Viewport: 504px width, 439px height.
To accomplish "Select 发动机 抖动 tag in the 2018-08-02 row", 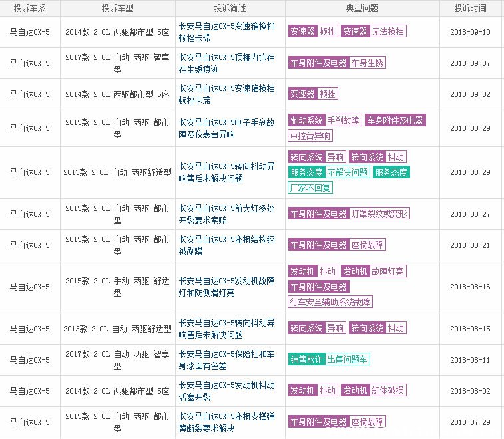I will (x=313, y=390).
